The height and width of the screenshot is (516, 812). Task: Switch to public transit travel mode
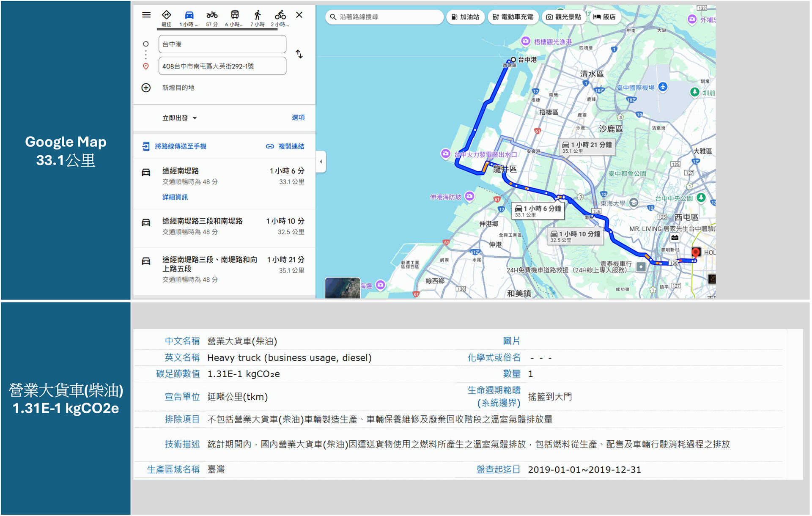[x=234, y=18]
